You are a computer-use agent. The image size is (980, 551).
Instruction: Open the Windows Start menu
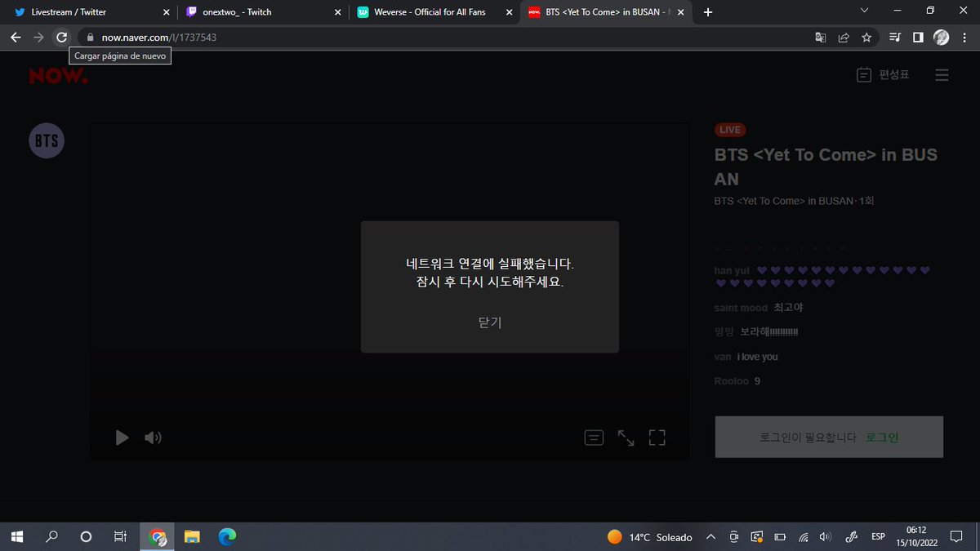coord(17,536)
